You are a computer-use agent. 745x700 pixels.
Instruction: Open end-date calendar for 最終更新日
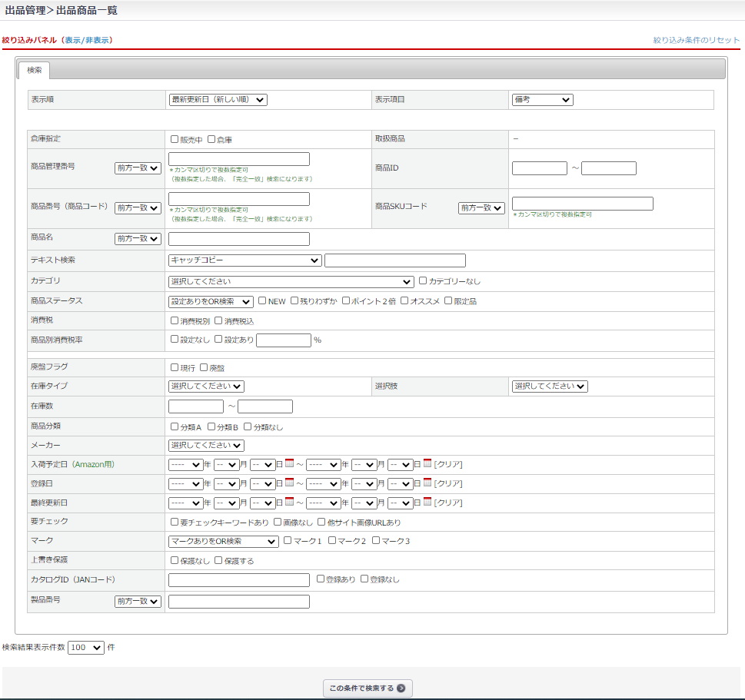pos(427,503)
